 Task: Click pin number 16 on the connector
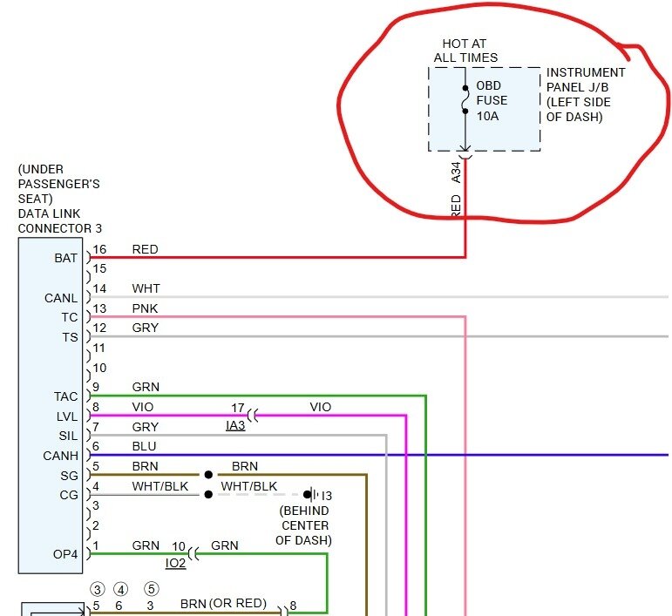click(99, 249)
